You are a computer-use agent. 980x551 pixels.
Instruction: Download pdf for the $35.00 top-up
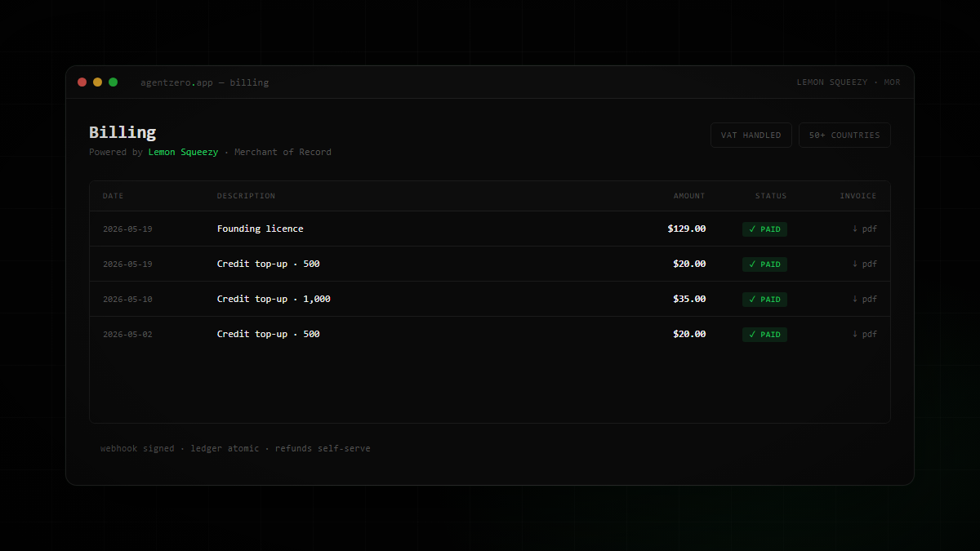(x=864, y=299)
